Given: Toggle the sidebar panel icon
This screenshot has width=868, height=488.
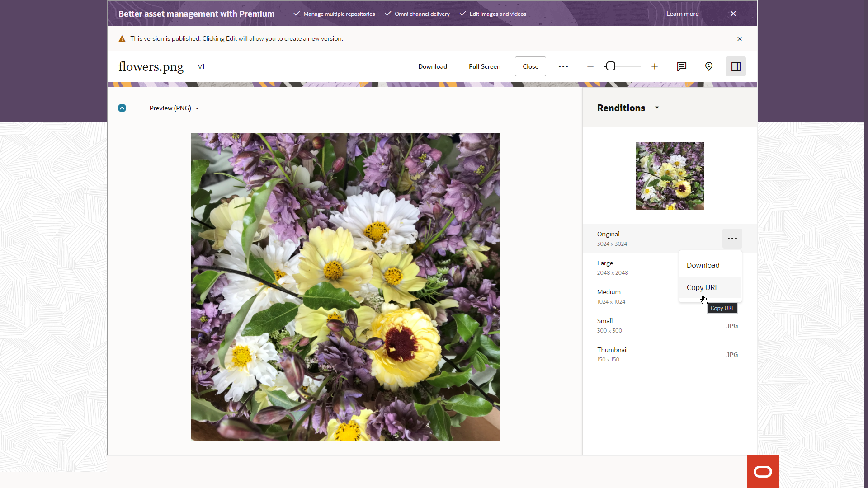Looking at the screenshot, I should coord(736,66).
